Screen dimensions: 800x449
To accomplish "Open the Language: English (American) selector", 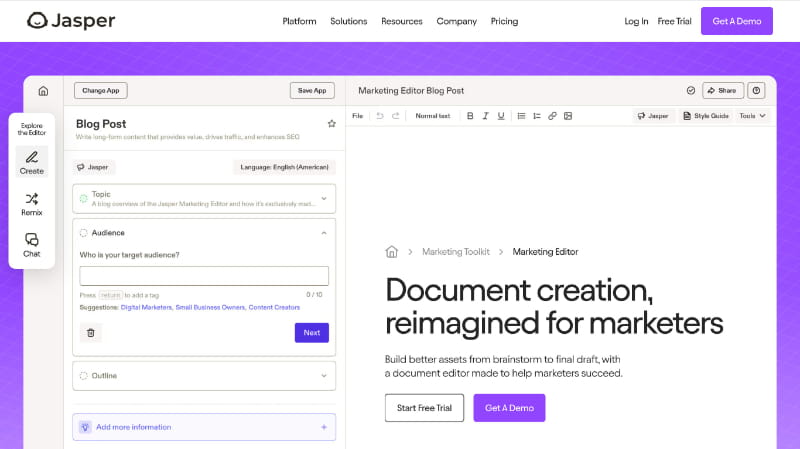I will click(x=285, y=167).
